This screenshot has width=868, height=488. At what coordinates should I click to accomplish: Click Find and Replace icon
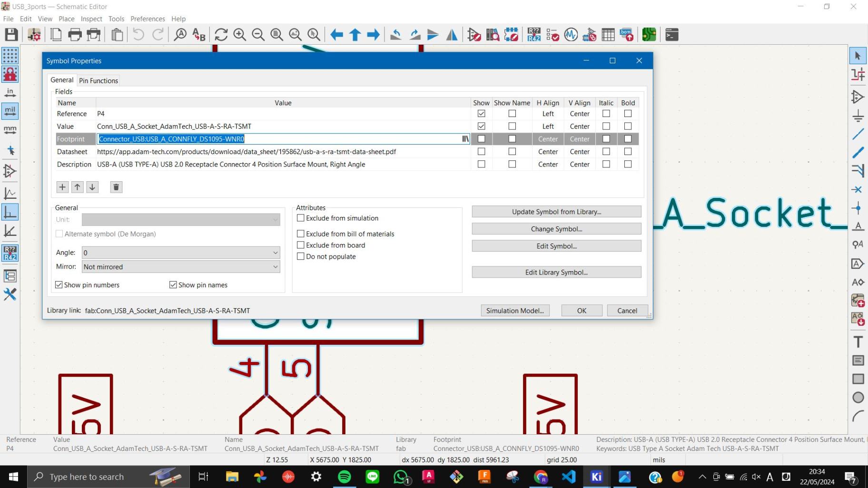point(199,35)
